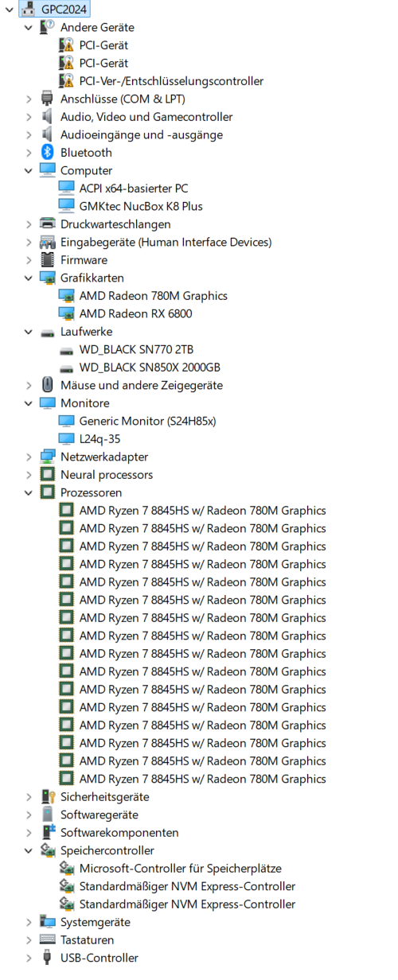Expand the Netzwerkadapter category
Screen dimensions: 398x980
[x=29, y=457]
